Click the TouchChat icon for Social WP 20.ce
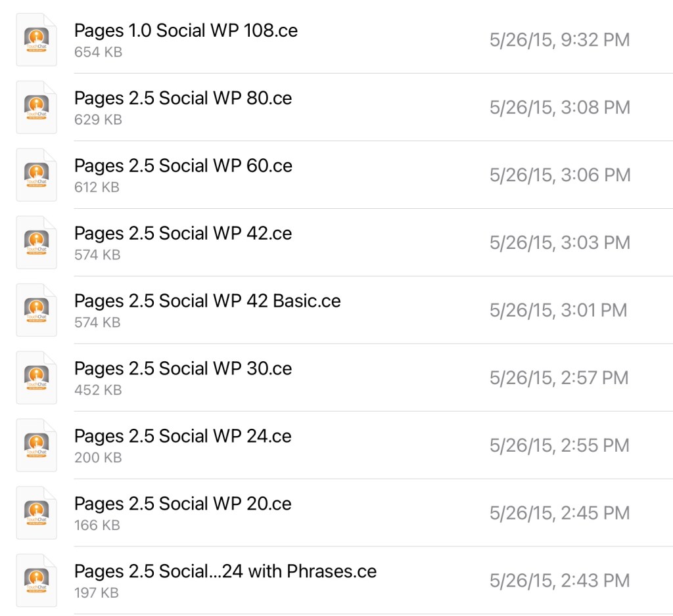 36,514
